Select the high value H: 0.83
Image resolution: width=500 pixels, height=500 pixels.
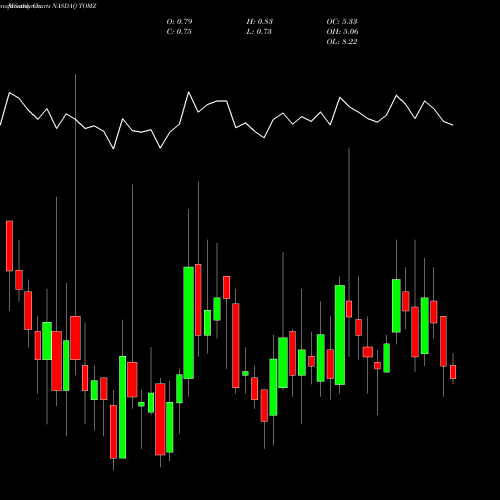click(259, 21)
